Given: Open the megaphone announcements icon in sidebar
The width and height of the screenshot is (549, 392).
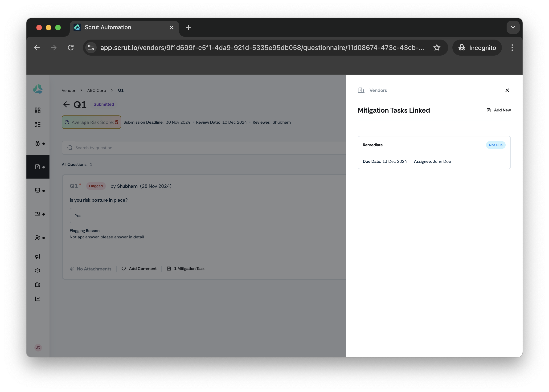Looking at the screenshot, I should 37,257.
